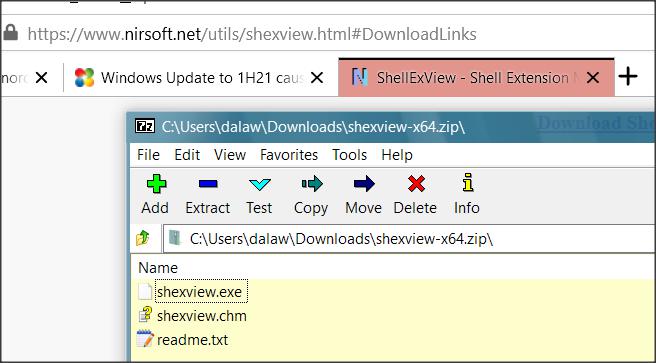Run the Test archive tool

[x=259, y=194]
